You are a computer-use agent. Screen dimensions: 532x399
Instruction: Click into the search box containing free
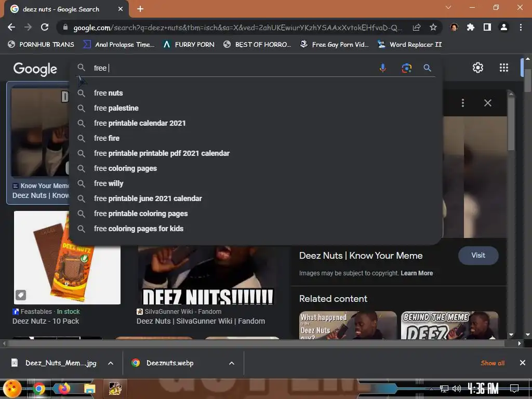tap(234, 68)
